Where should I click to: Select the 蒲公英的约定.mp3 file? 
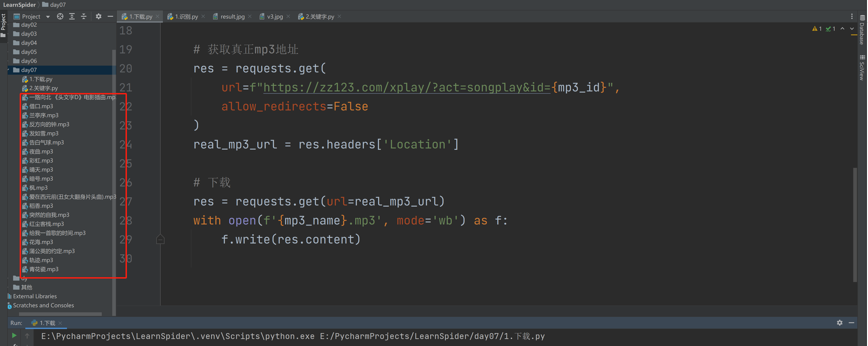pyautogui.click(x=48, y=251)
